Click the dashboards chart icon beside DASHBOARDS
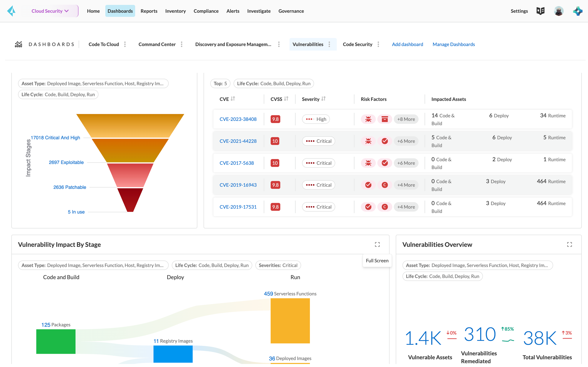 click(19, 44)
